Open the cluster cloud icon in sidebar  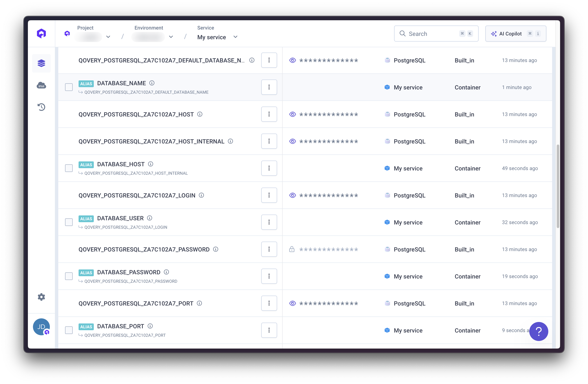41,85
